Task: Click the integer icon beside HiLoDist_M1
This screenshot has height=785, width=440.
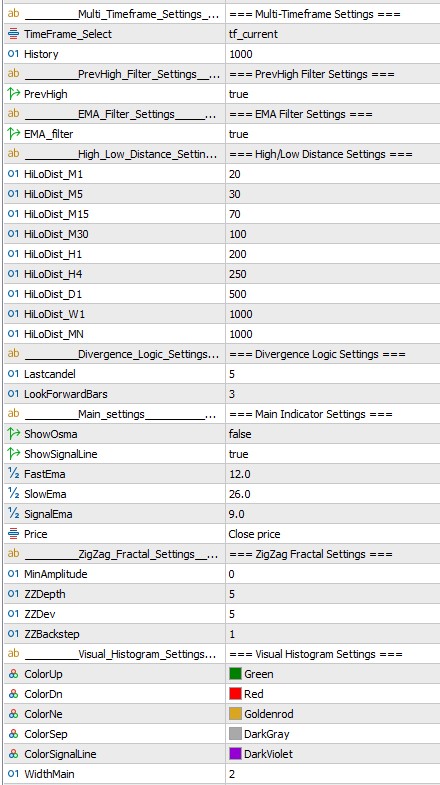Action: point(14,174)
